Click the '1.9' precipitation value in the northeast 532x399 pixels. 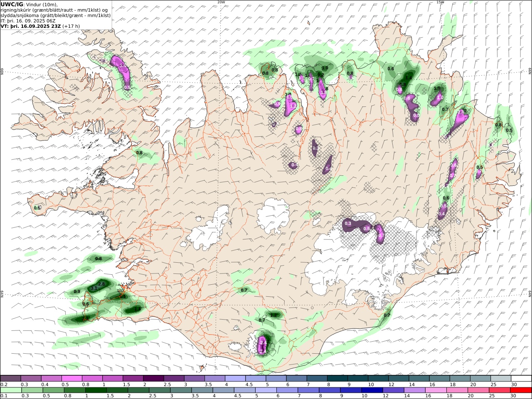pyautogui.click(x=437, y=88)
